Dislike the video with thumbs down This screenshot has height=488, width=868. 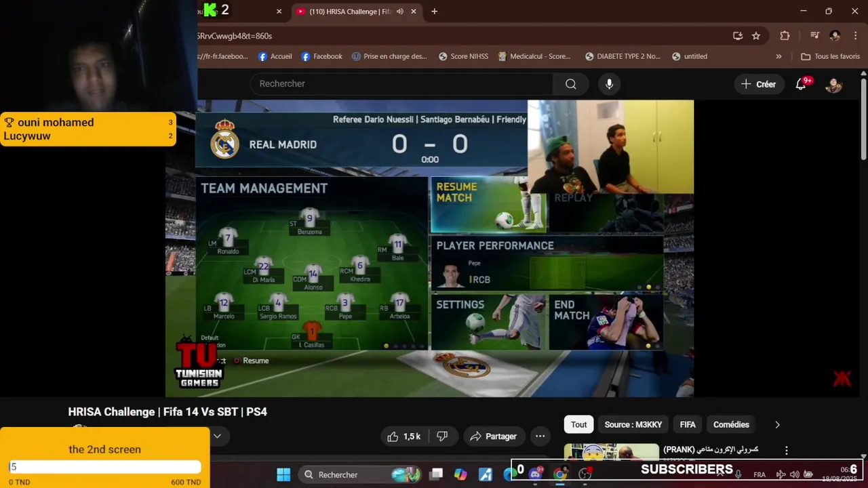[x=442, y=436]
